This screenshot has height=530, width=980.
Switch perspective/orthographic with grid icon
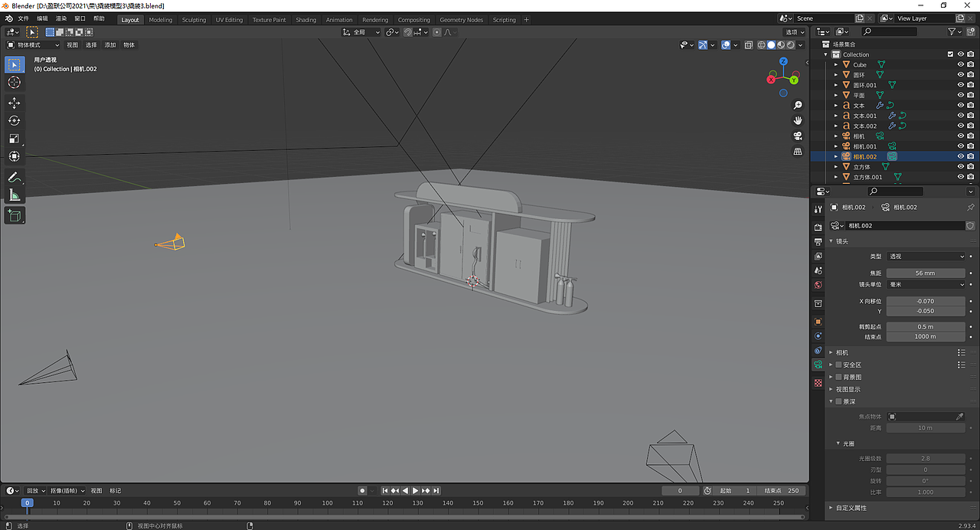coord(798,152)
